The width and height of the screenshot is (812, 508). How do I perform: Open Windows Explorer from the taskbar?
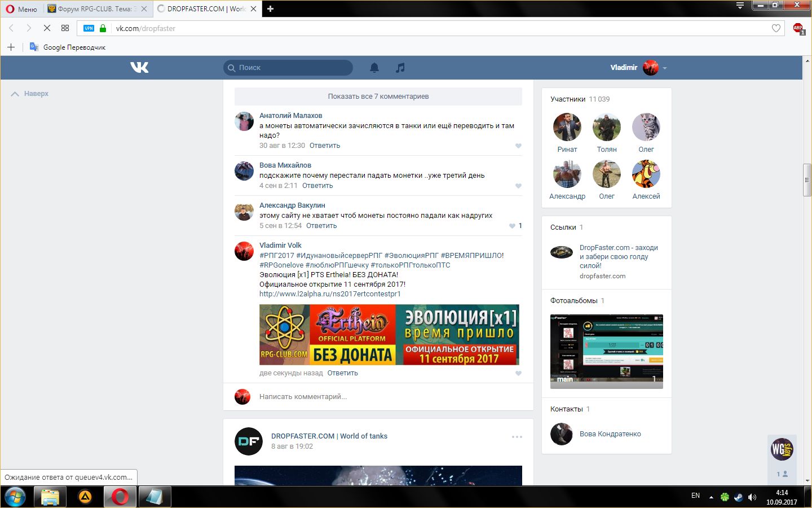[50, 497]
